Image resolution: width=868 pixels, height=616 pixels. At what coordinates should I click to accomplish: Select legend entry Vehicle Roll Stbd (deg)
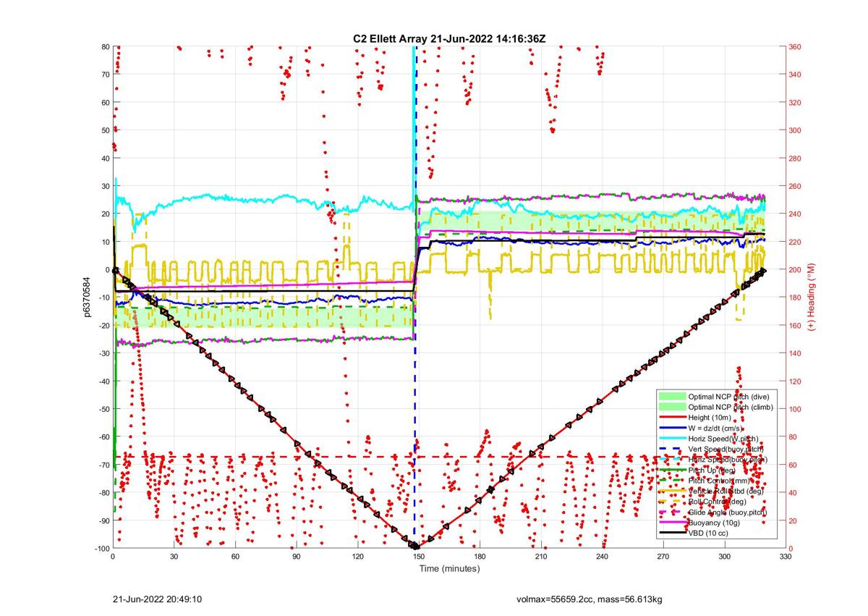(x=726, y=491)
